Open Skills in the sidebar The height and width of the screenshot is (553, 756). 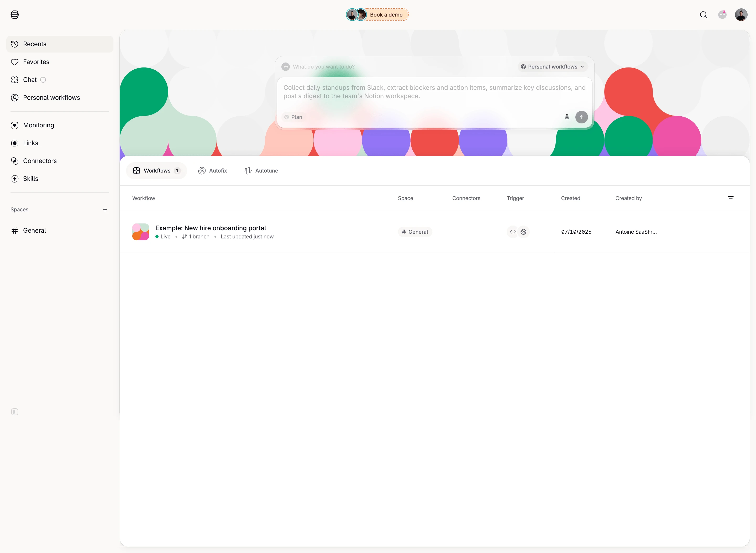[x=60, y=179]
